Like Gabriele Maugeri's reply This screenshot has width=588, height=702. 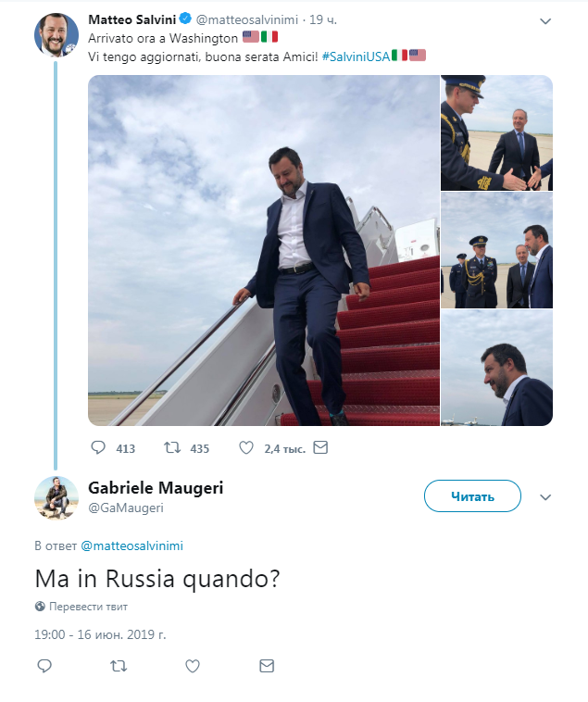pos(193,666)
